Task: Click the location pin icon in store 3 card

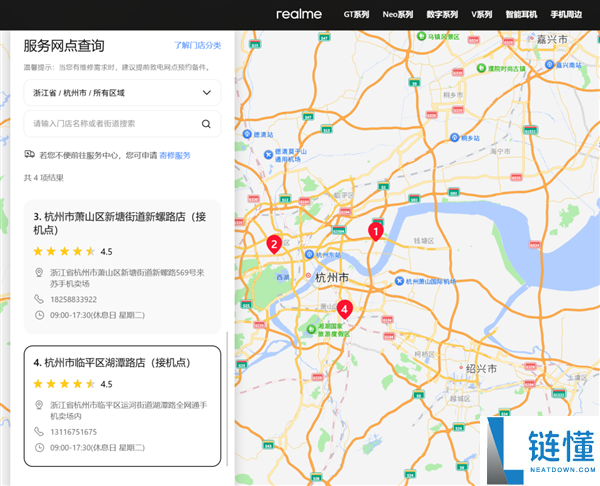Action: pyautogui.click(x=39, y=272)
